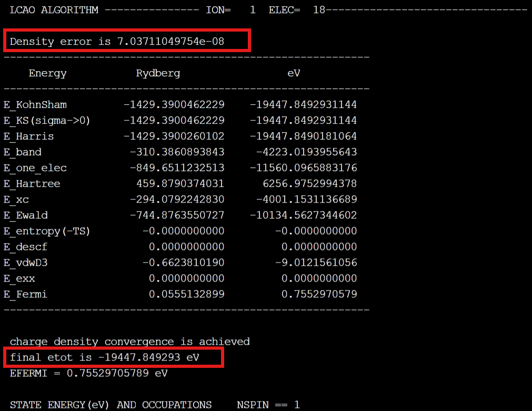Click the E_KohnSham row label
This screenshot has width=532, height=411.
pos(35,105)
